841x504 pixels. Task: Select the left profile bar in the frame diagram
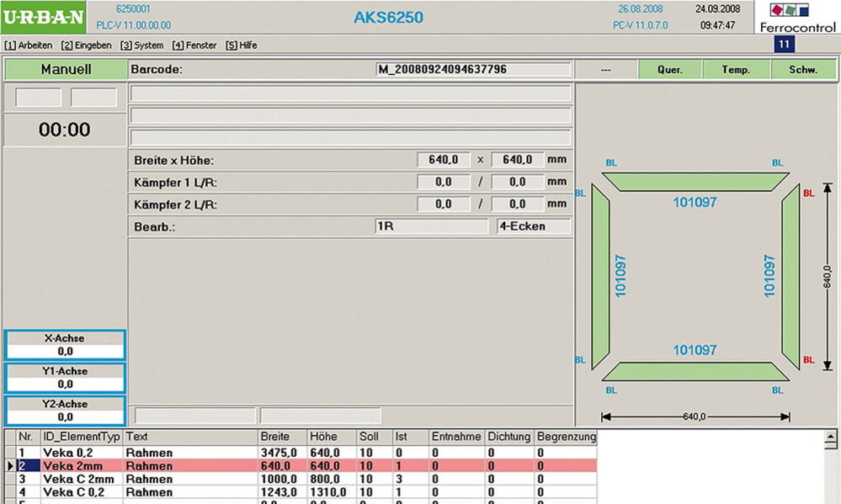(x=599, y=276)
